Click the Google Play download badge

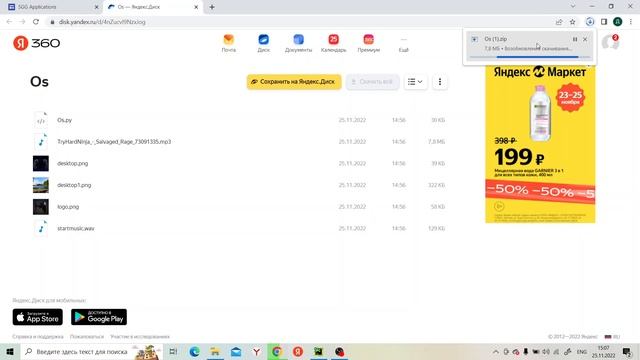pyautogui.click(x=99, y=317)
